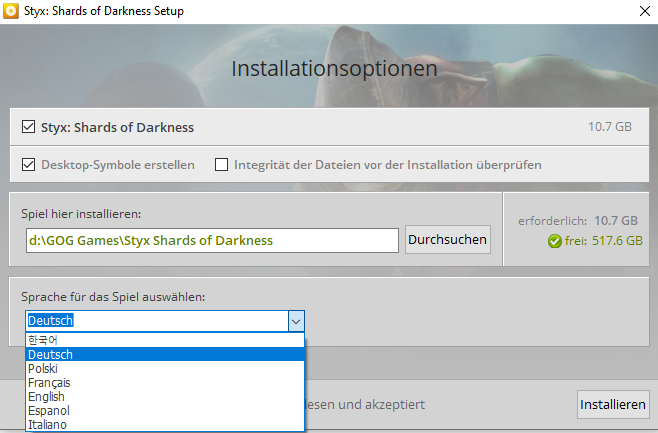Pick Français as game language
Screen dimensions: 658x433
165,383
